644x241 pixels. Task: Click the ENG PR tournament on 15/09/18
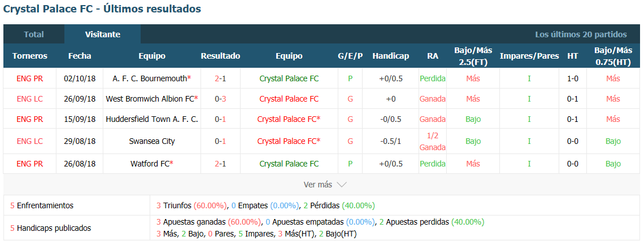[29, 119]
